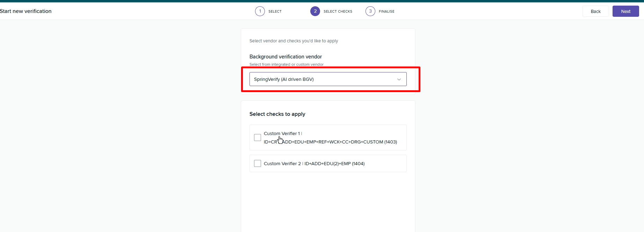
Task: Click the 'Start new verification' page title
Action: click(x=26, y=11)
